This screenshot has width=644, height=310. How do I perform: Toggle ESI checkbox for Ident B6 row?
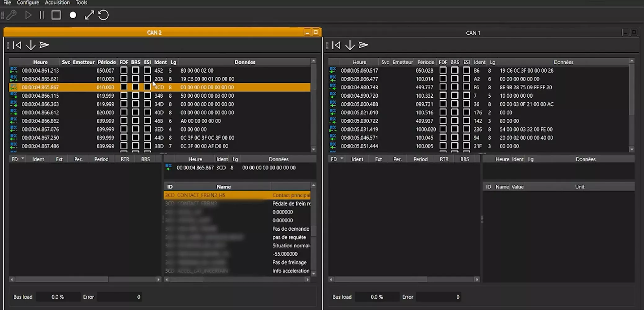[x=466, y=70]
